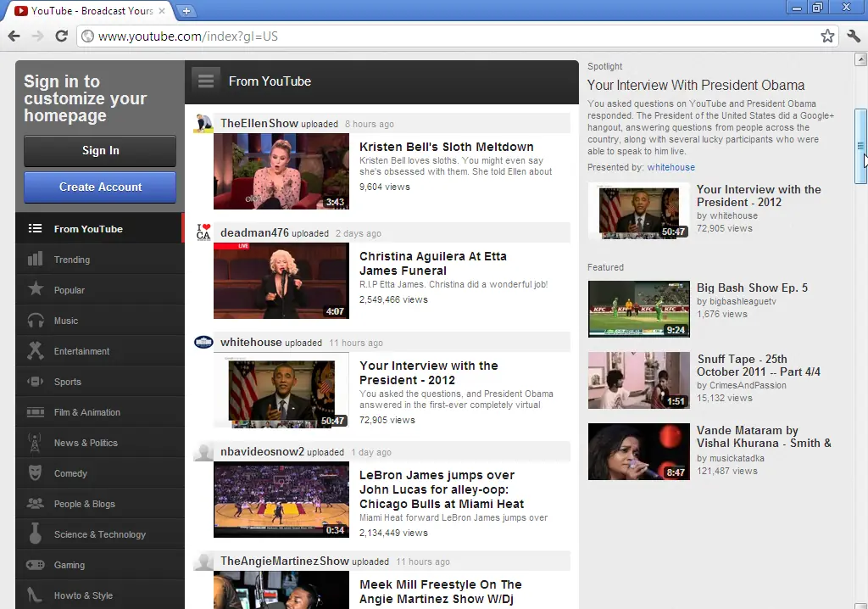Open Chrome wrench settings menu
The height and width of the screenshot is (609, 868).
pyautogui.click(x=854, y=36)
